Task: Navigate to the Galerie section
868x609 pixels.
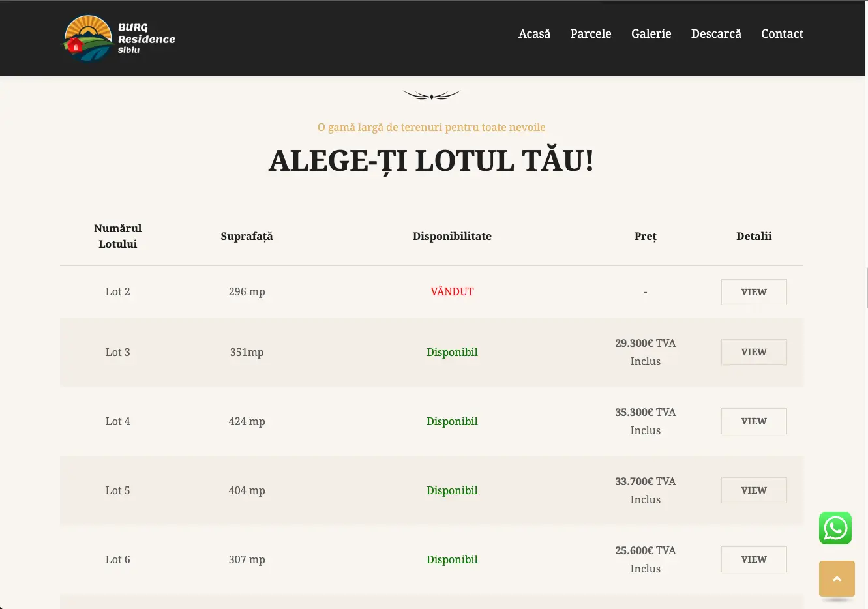Action: coord(651,34)
